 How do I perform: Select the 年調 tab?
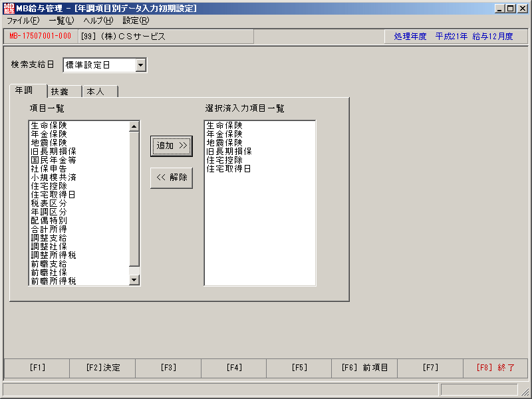point(29,90)
